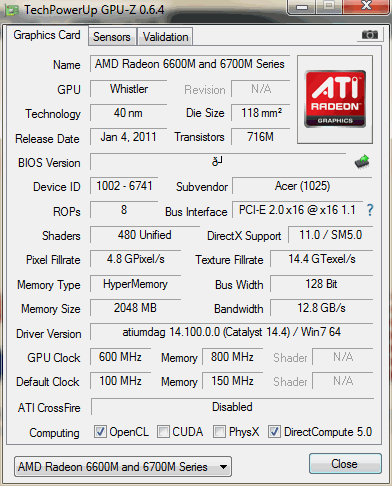Minimize the GPU-Z window
The image size is (392, 486).
(x=302, y=7)
